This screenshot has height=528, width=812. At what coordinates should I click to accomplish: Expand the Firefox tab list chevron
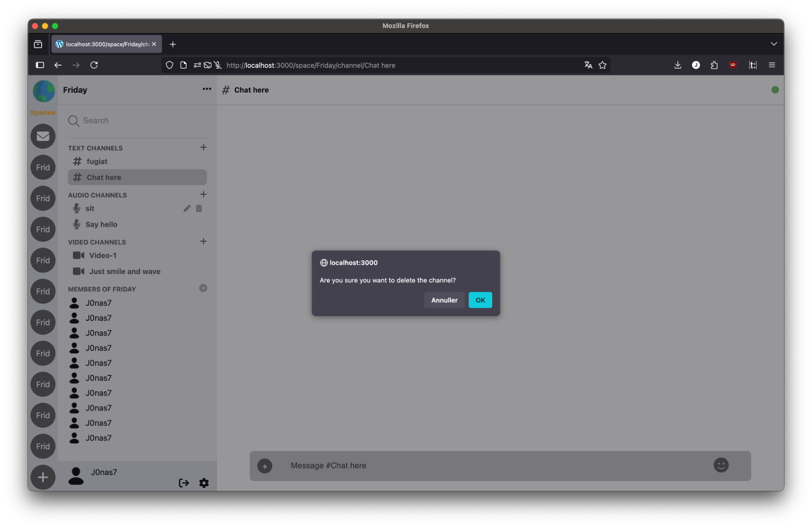tap(773, 44)
